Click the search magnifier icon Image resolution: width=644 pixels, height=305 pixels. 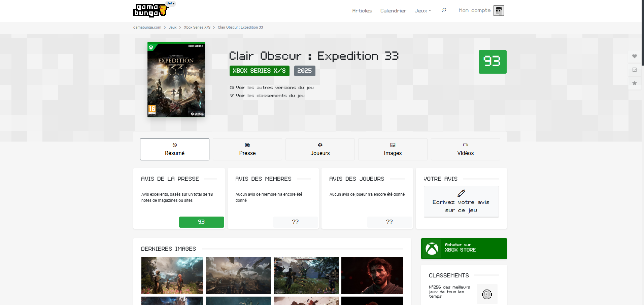(x=444, y=10)
